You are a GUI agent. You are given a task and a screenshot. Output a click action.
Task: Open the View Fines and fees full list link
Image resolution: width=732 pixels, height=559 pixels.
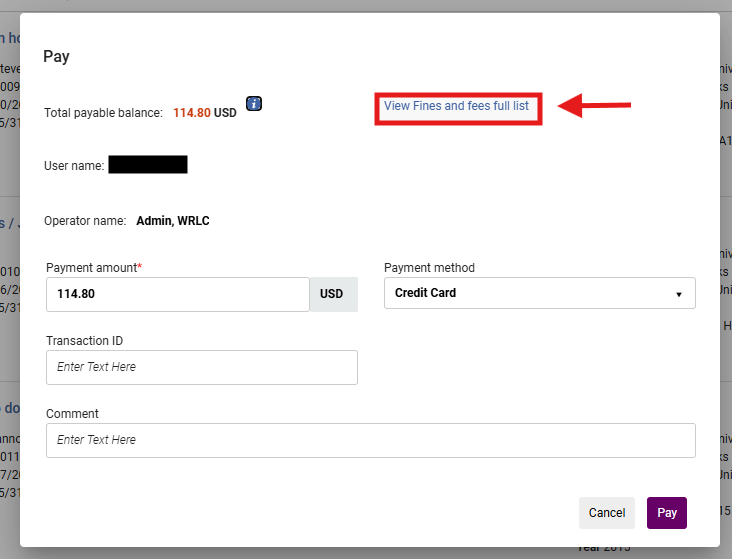[x=456, y=106]
